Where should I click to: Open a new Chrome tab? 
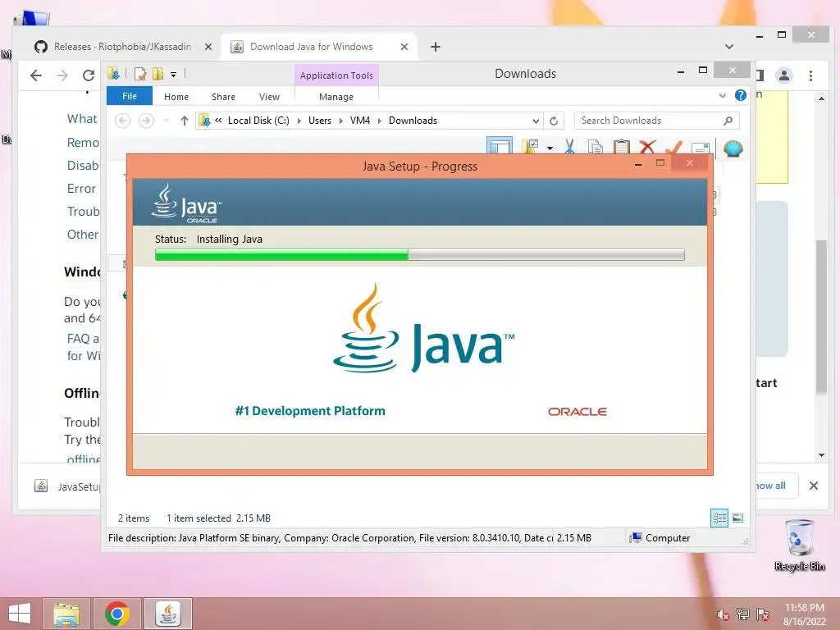[436, 47]
